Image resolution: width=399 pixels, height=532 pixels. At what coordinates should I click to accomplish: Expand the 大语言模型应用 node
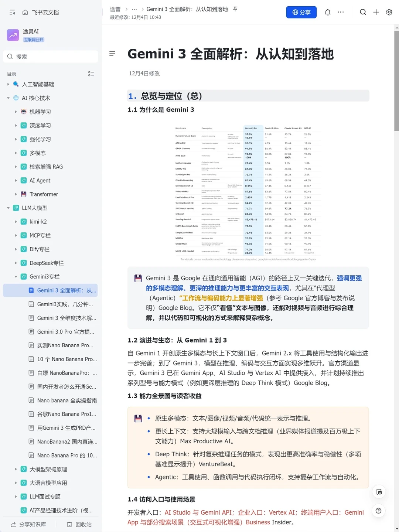click(x=16, y=483)
